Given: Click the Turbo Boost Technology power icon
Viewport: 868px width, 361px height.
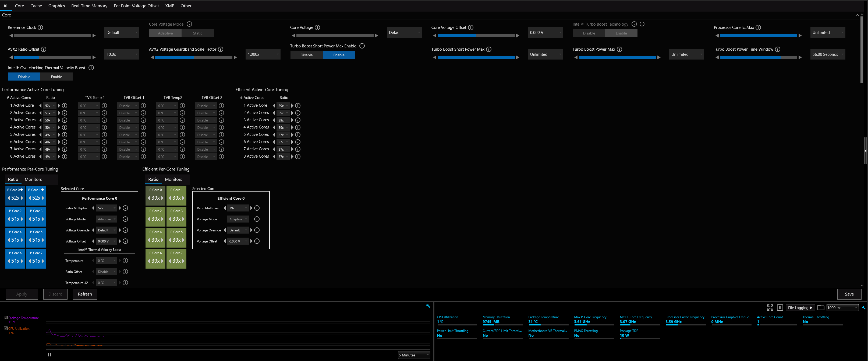Looking at the screenshot, I should (x=642, y=24).
